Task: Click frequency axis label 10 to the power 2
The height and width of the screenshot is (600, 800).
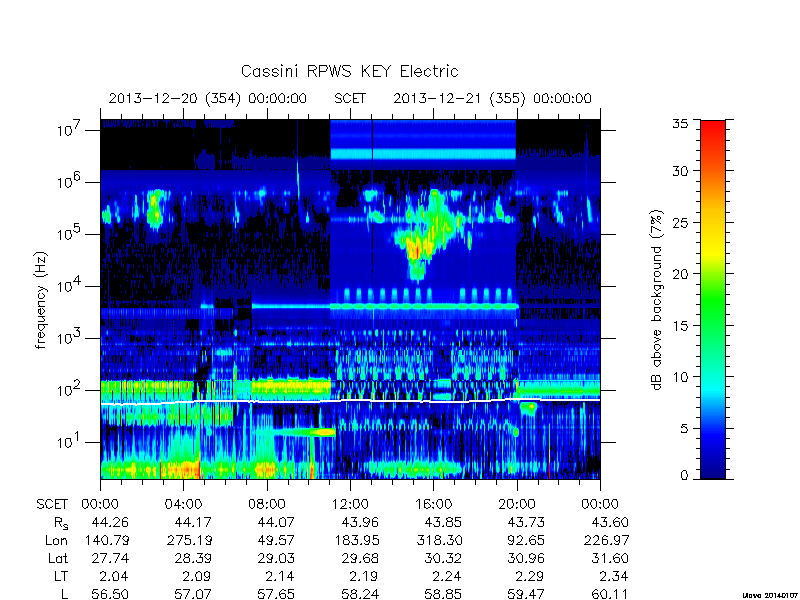Action: click(70, 389)
